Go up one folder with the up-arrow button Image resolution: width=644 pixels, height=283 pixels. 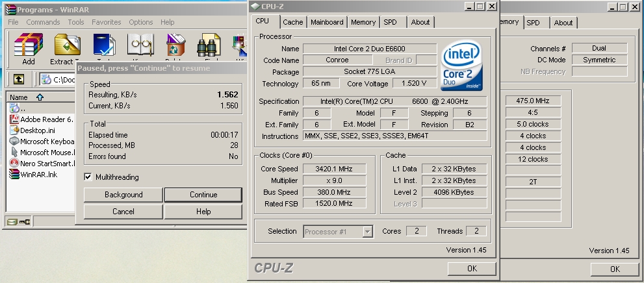coord(18,79)
